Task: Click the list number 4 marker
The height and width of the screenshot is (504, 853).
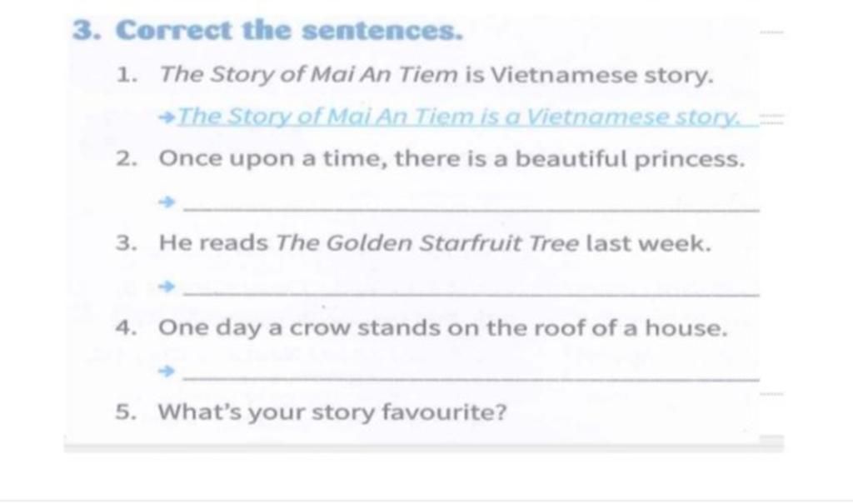Action: click(127, 329)
